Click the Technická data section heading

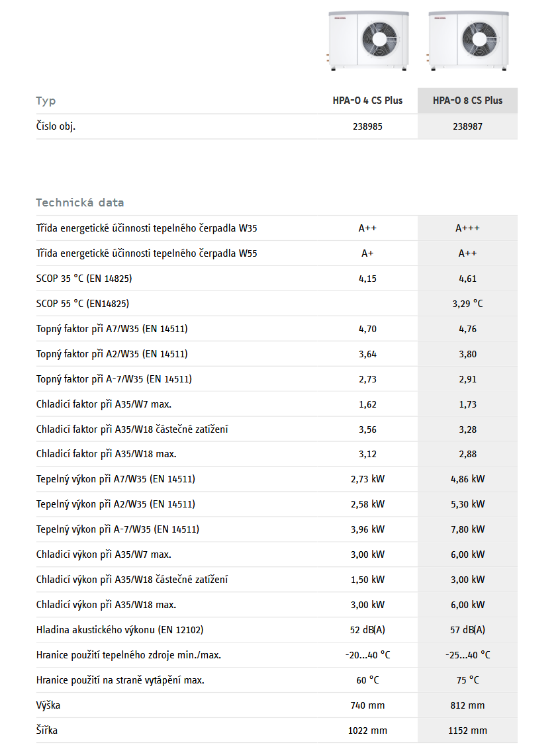pos(80,202)
